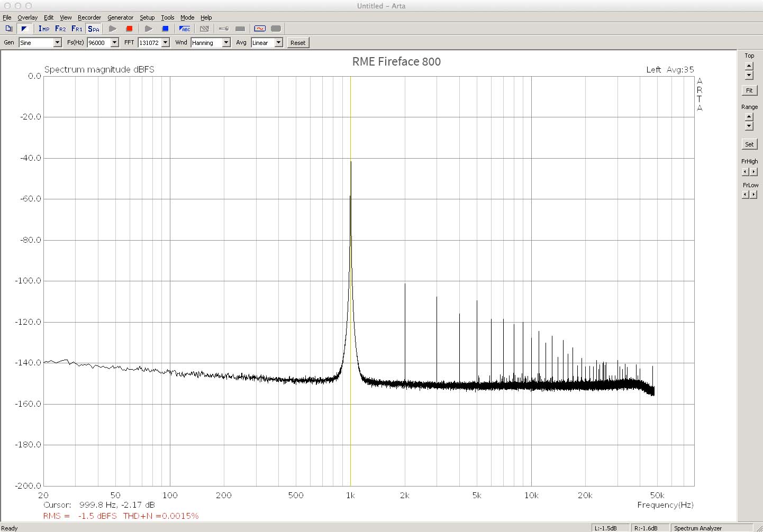The image size is (763, 532).
Task: Open the Help menu
Action: [206, 17]
